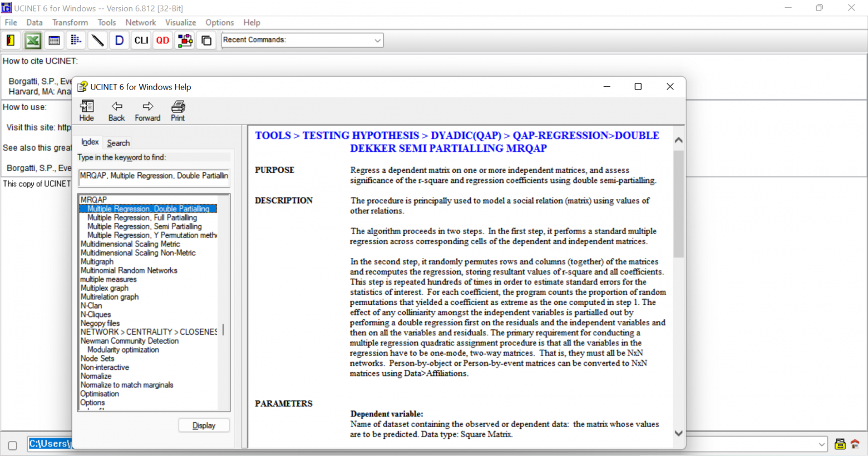Click the Hide icon in Help toolbar
This screenshot has height=456, width=868.
[87, 111]
